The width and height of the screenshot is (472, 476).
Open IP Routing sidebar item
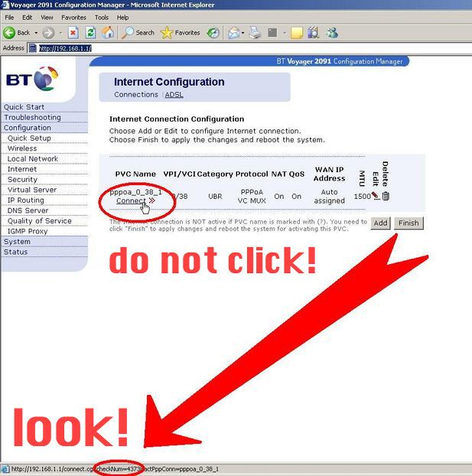click(x=25, y=200)
